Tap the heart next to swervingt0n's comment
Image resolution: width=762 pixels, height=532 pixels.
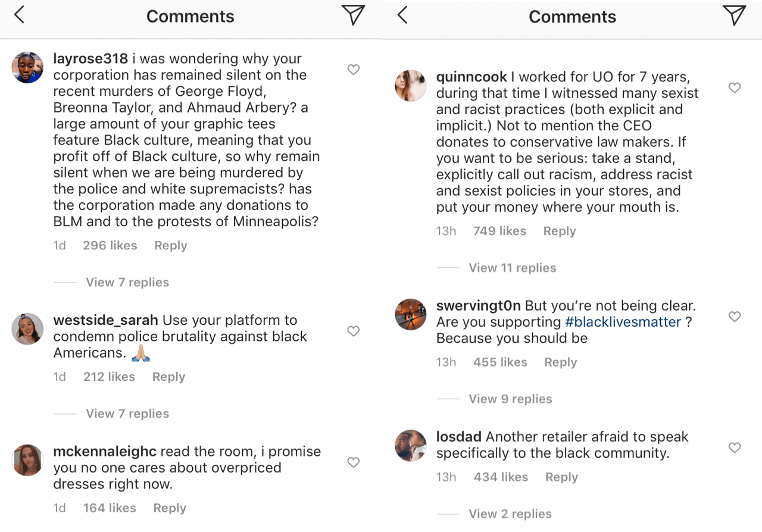tap(735, 317)
